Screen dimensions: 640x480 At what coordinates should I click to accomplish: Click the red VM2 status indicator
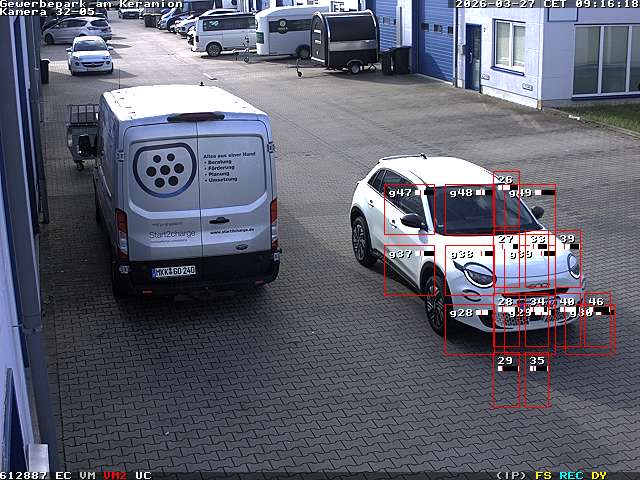pos(115,475)
